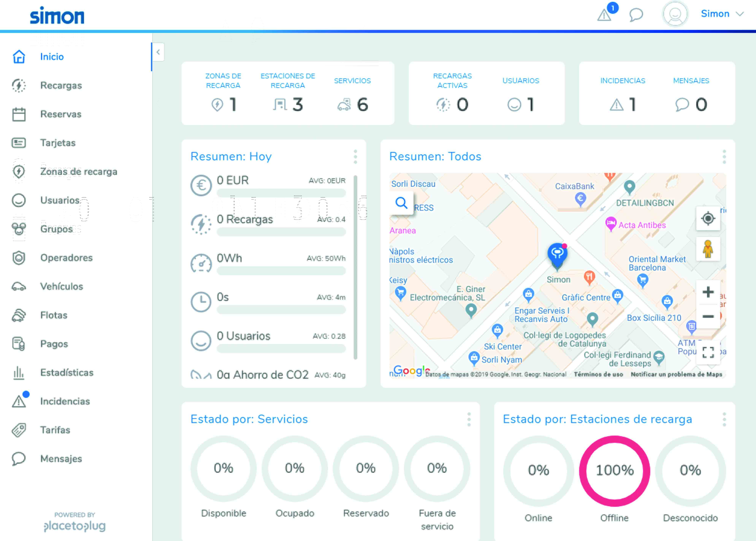
Task: Click the Simon logo
Action: click(57, 15)
